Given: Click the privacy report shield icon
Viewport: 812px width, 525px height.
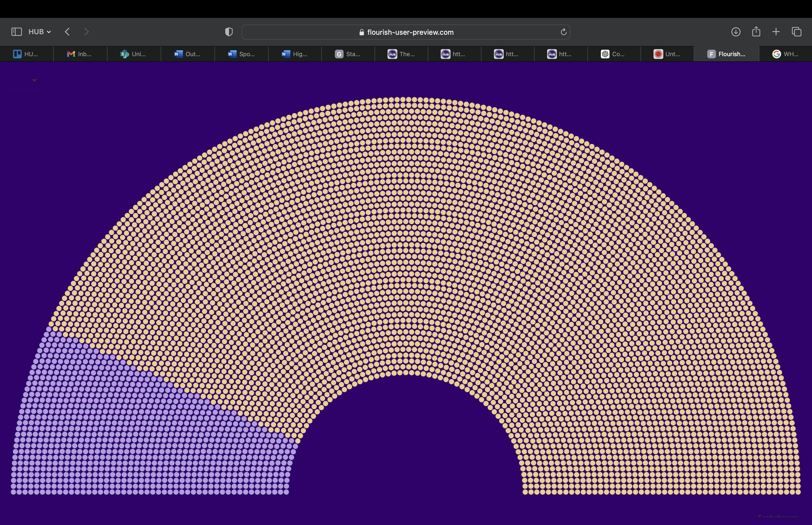Looking at the screenshot, I should 229,32.
